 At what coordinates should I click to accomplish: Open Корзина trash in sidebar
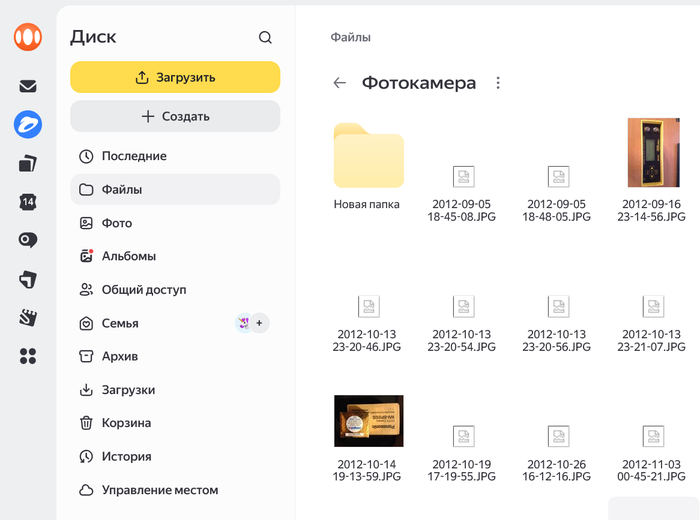(x=175, y=423)
